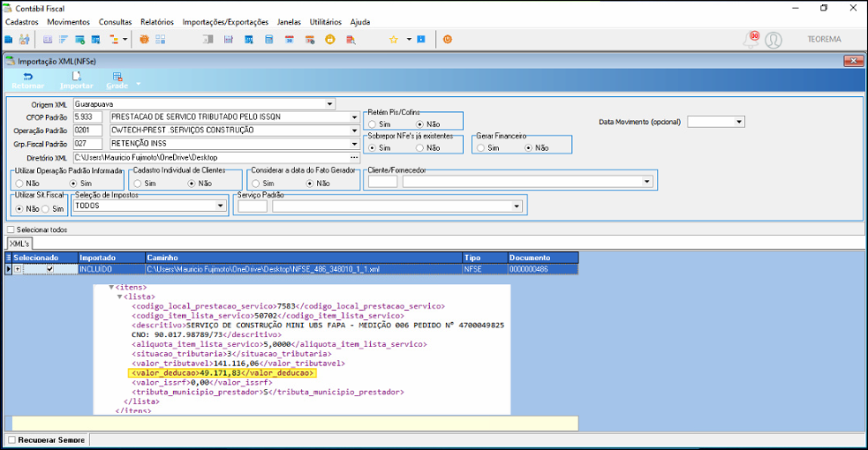
Task: Click the CFOP Padrão code field 5.933
Action: [87, 117]
